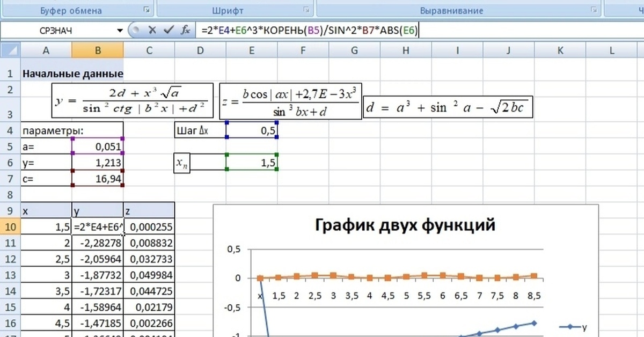Click the 0,5 vertical axis label
Screen dimensions: 644x337
(234, 250)
